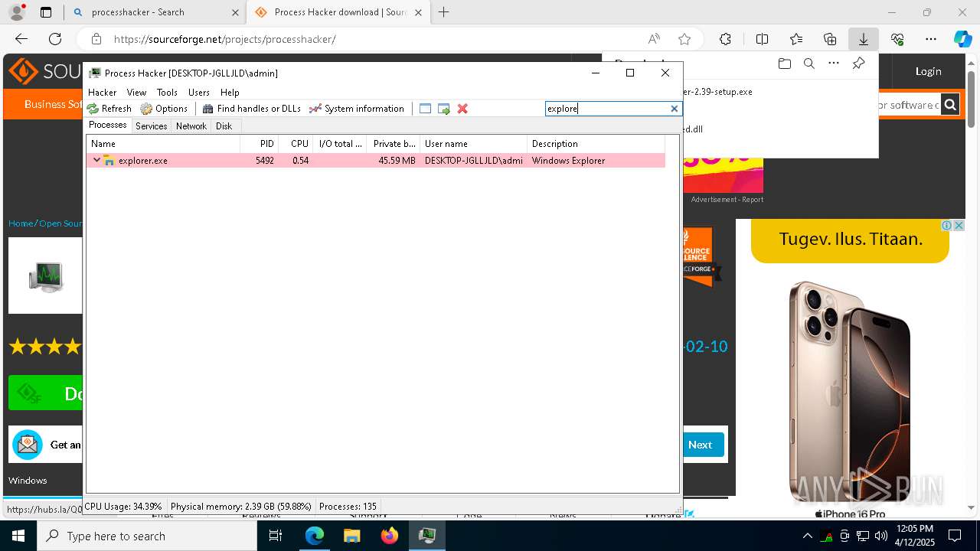Viewport: 980px width, 551px height.
Task: Add page to favorites star icon
Action: point(684,39)
